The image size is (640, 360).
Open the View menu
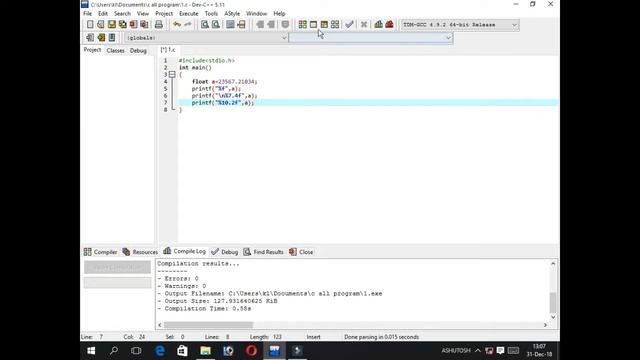point(143,13)
